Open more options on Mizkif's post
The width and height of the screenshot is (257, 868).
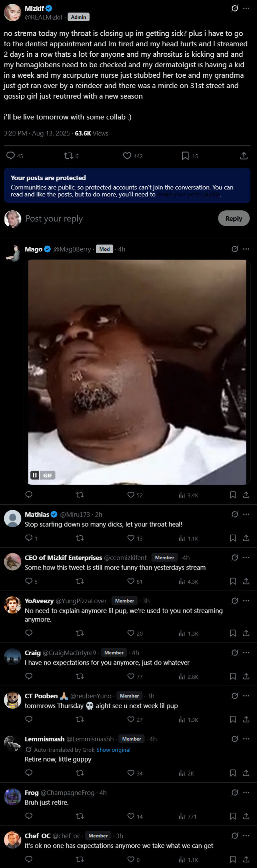[x=246, y=8]
